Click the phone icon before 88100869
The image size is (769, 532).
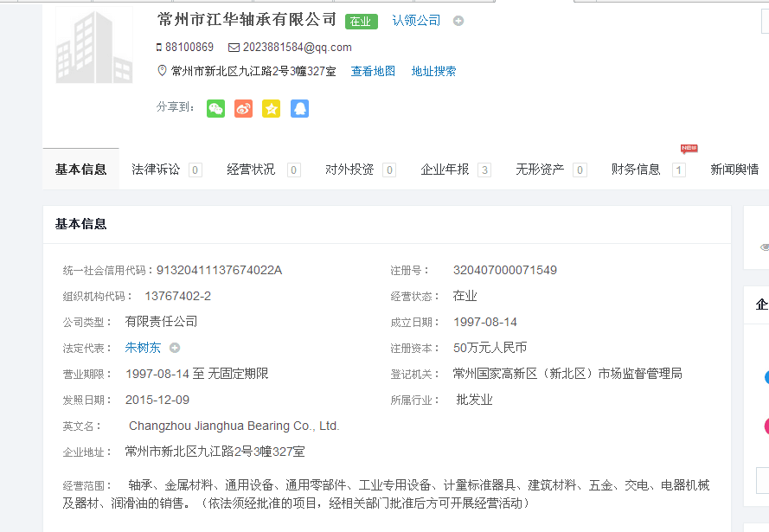159,48
